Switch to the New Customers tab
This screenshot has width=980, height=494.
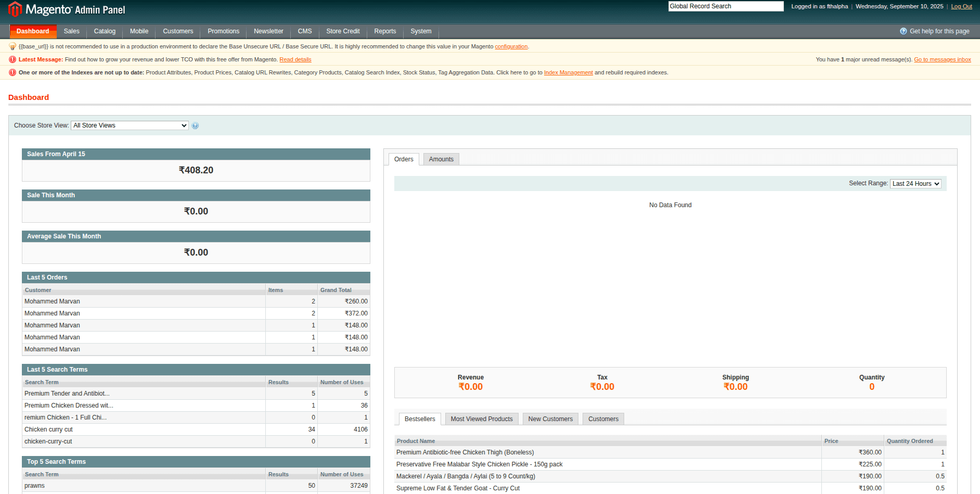coord(550,419)
